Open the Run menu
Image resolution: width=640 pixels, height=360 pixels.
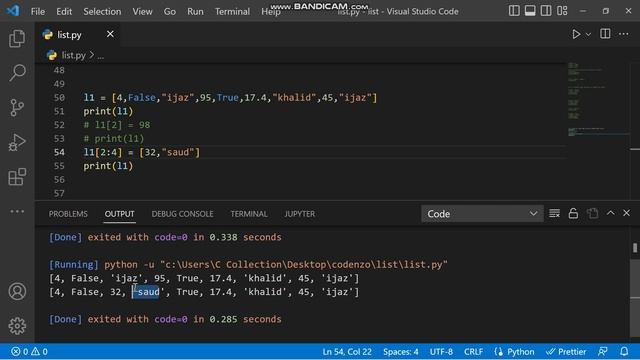pyautogui.click(x=195, y=11)
